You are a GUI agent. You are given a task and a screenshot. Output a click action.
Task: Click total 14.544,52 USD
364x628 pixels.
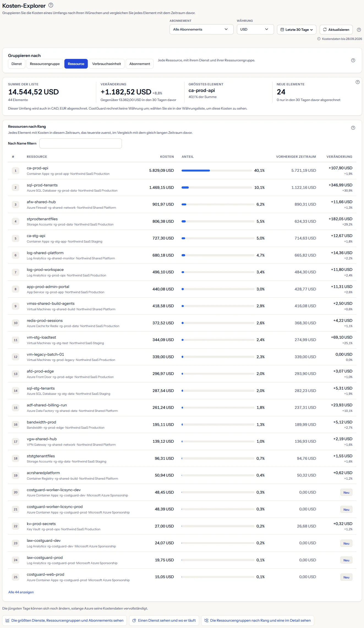coord(34,92)
